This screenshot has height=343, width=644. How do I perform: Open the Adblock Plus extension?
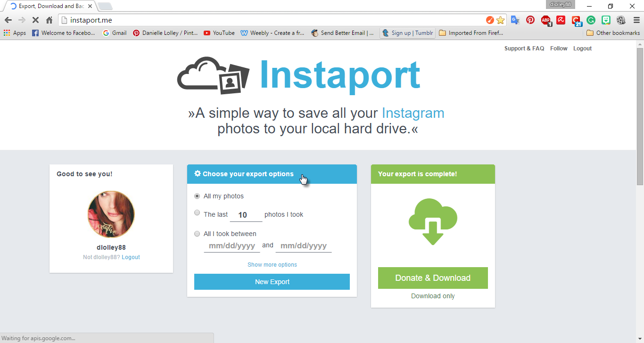(x=546, y=20)
